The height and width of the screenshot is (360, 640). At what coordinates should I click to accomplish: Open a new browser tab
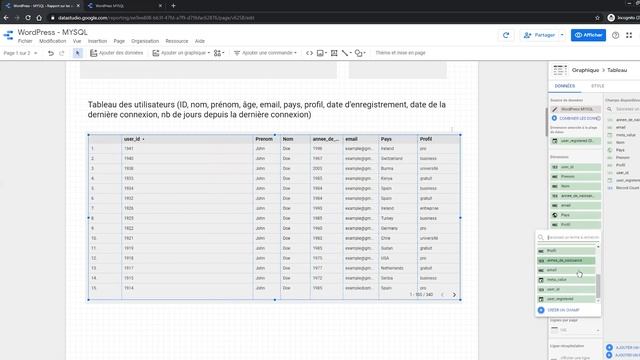(173, 6)
